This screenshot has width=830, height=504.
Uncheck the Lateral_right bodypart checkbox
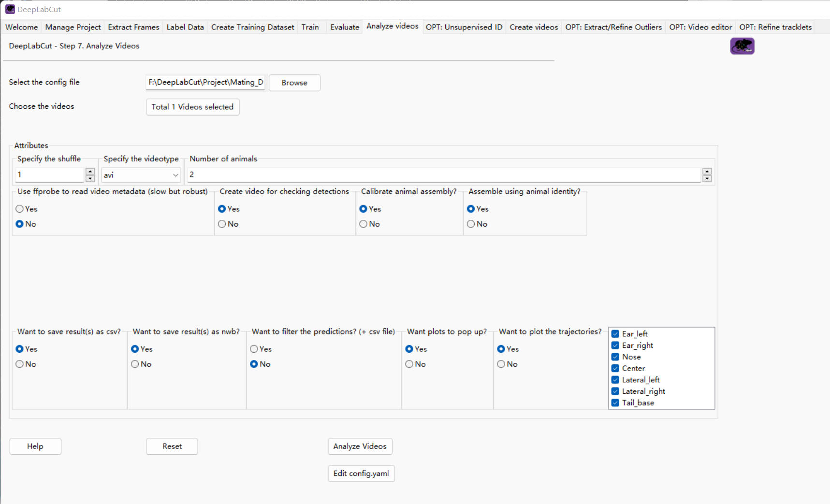(x=615, y=391)
